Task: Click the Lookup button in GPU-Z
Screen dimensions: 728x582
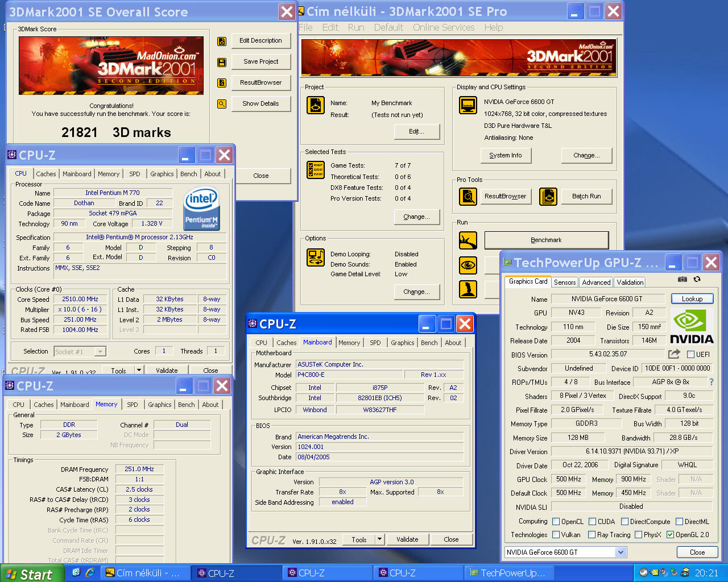Action: [692, 299]
